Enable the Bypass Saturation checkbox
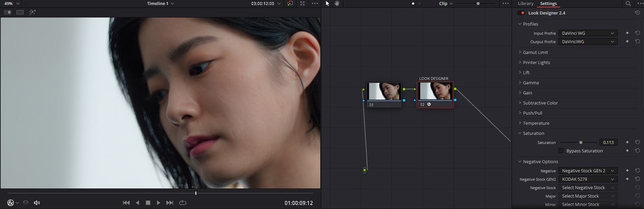 click(x=561, y=151)
